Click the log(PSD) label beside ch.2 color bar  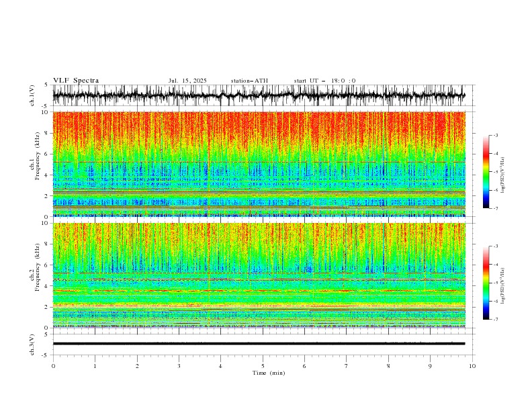503,286
